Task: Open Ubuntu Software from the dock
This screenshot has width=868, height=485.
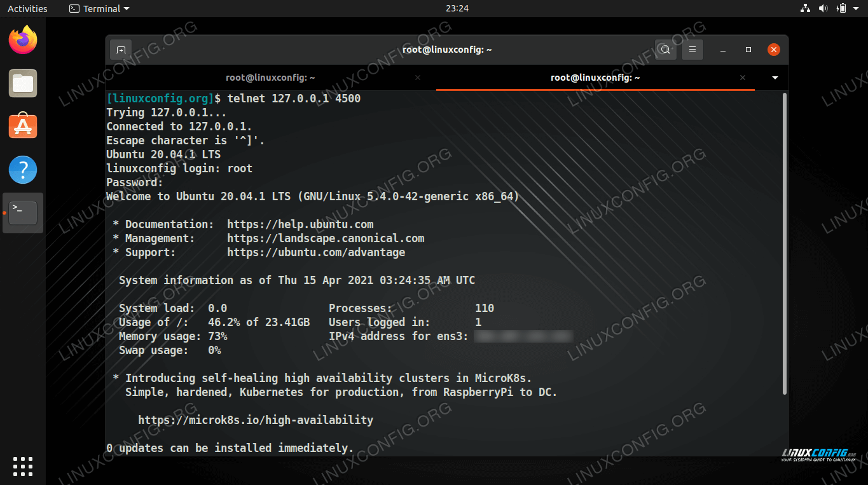Action: pyautogui.click(x=23, y=126)
